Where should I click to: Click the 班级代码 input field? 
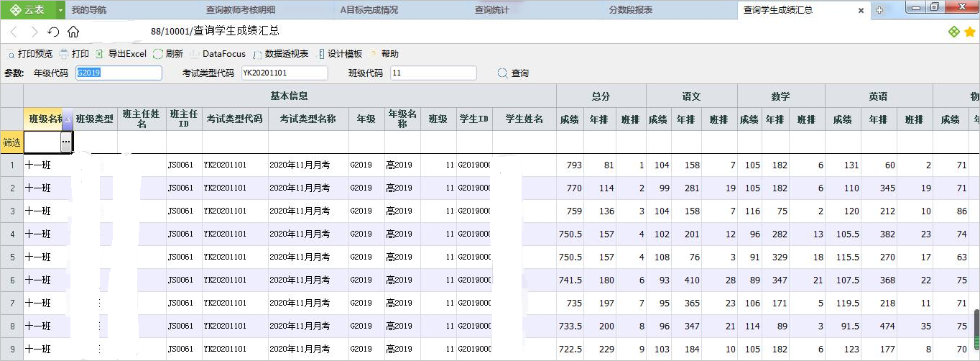coord(433,73)
